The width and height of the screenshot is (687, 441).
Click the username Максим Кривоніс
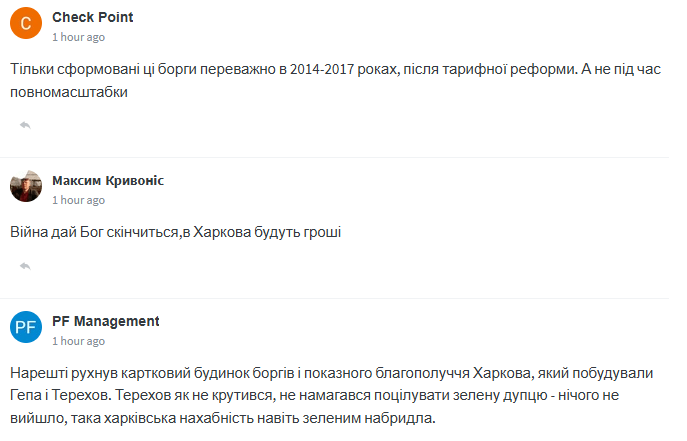(108, 180)
